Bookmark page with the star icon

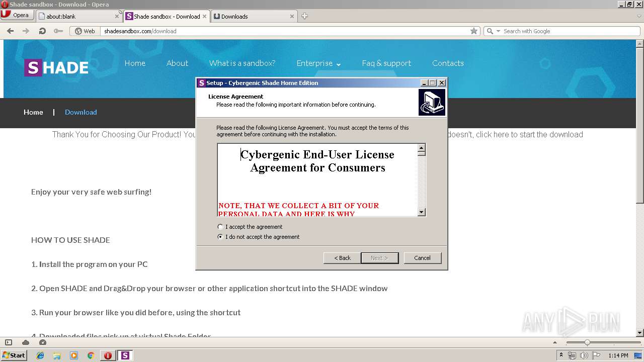pyautogui.click(x=474, y=31)
